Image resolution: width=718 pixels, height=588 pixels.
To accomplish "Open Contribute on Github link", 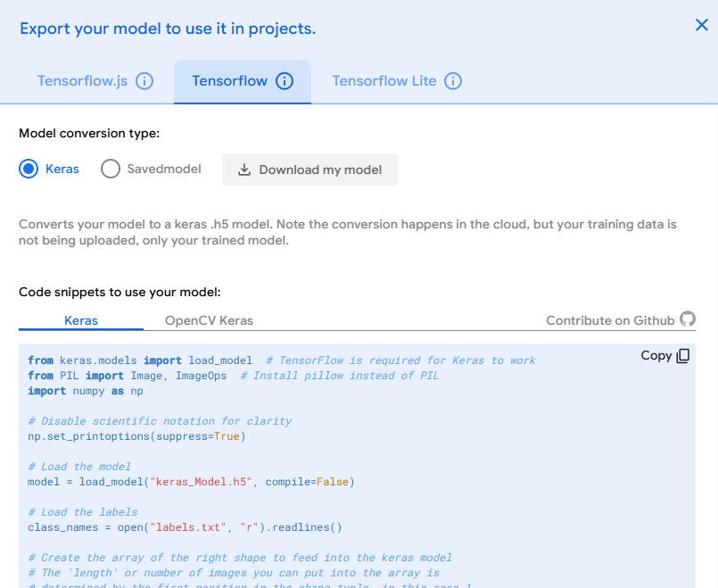I will pyautogui.click(x=621, y=319).
